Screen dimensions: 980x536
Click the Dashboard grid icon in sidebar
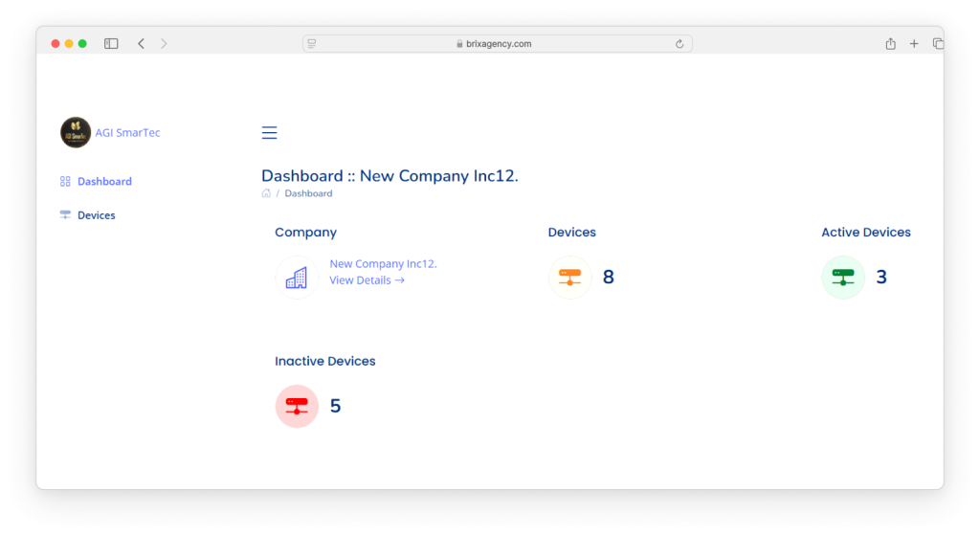click(x=65, y=181)
